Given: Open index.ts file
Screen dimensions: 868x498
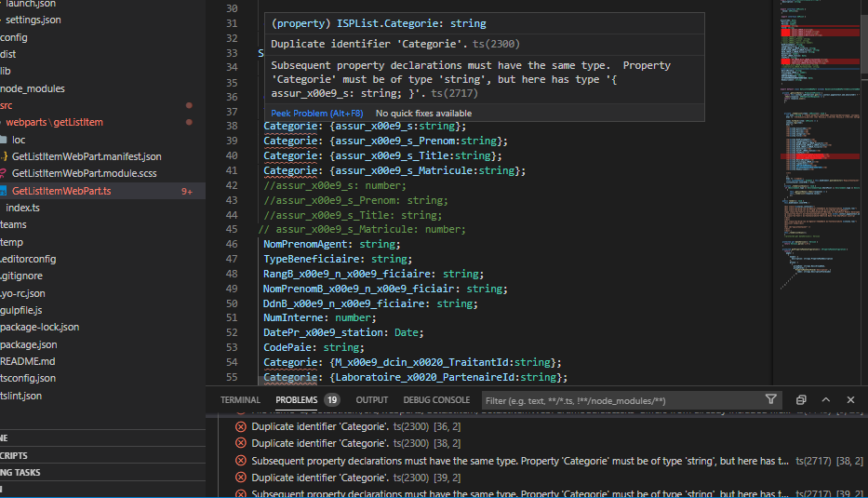Looking at the screenshot, I should pyautogui.click(x=22, y=208).
